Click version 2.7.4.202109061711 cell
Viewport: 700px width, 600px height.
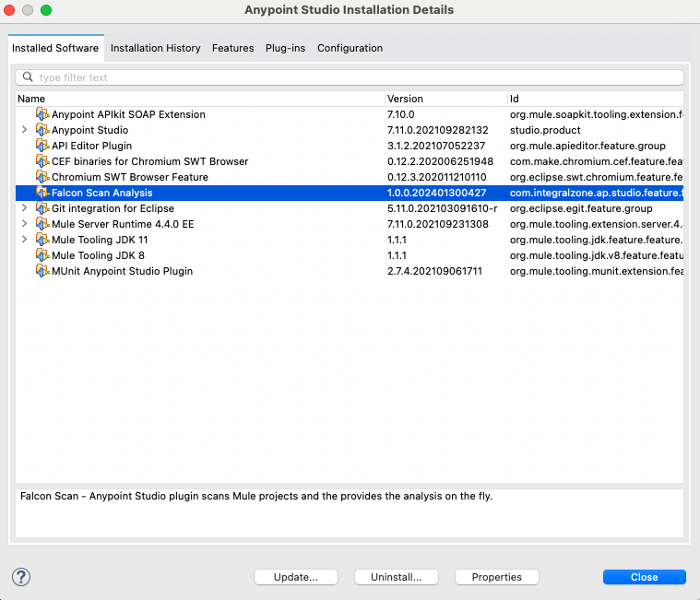(434, 271)
